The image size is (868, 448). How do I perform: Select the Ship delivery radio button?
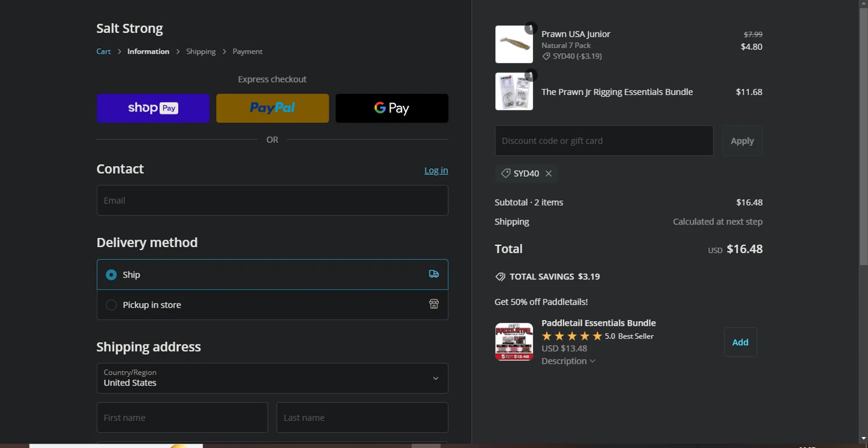[x=111, y=275]
